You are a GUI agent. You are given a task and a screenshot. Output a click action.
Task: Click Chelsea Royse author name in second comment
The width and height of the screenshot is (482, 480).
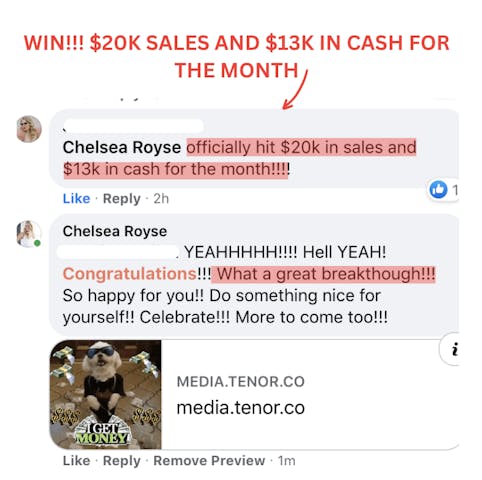point(115,231)
